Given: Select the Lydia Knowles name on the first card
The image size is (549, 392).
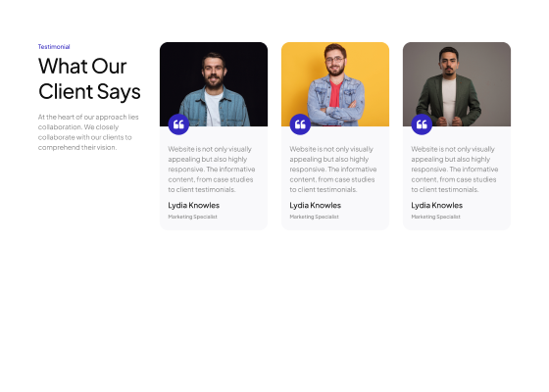Looking at the screenshot, I should coord(194,206).
